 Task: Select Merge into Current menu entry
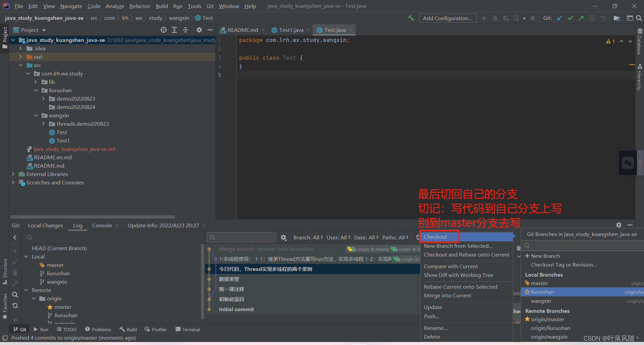click(x=466, y=295)
